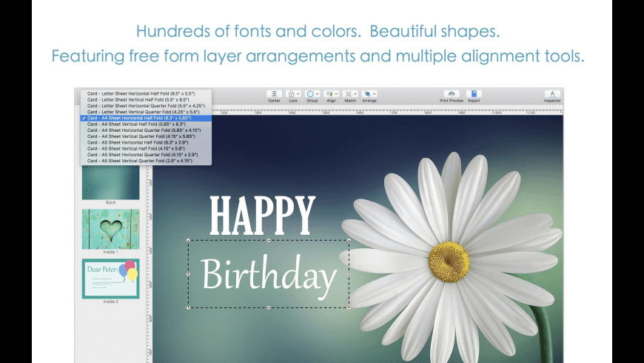644x363 pixels.
Task: Open the Inside 1 heart page thumbnail
Action: (110, 229)
